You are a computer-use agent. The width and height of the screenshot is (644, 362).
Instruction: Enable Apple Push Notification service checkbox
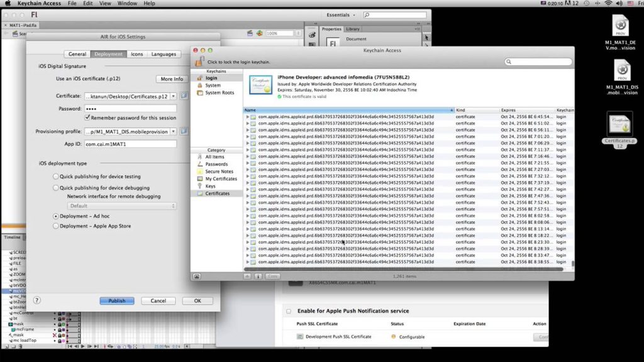289,311
